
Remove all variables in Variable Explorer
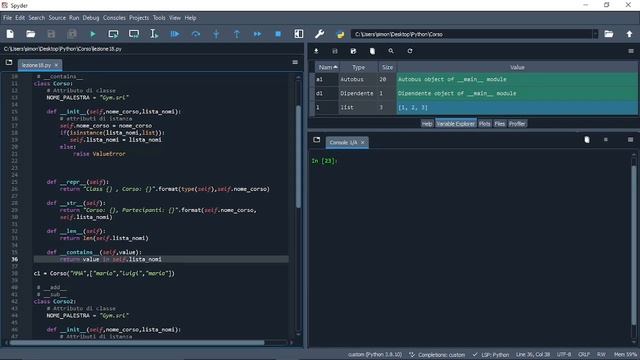click(372, 51)
